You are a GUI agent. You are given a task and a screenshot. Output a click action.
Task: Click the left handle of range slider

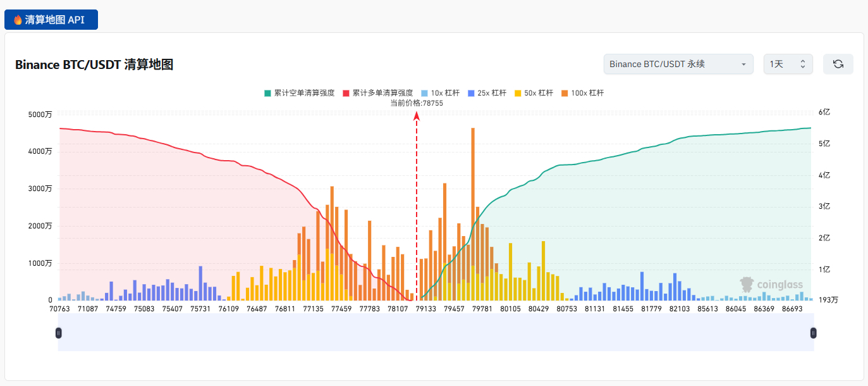point(59,333)
